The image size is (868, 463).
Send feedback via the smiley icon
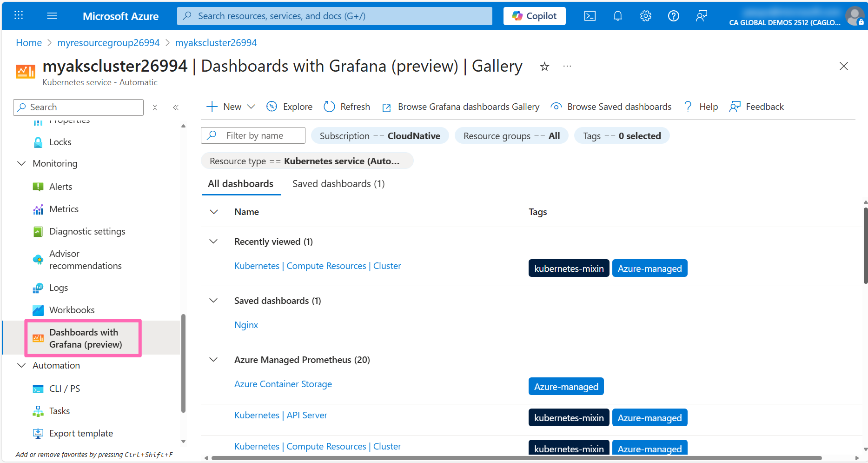[x=702, y=15]
